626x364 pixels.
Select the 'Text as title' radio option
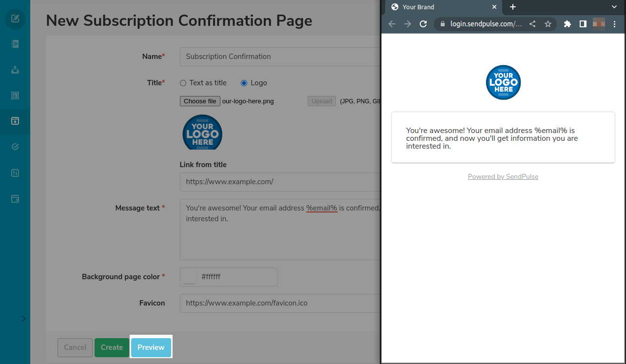[183, 83]
